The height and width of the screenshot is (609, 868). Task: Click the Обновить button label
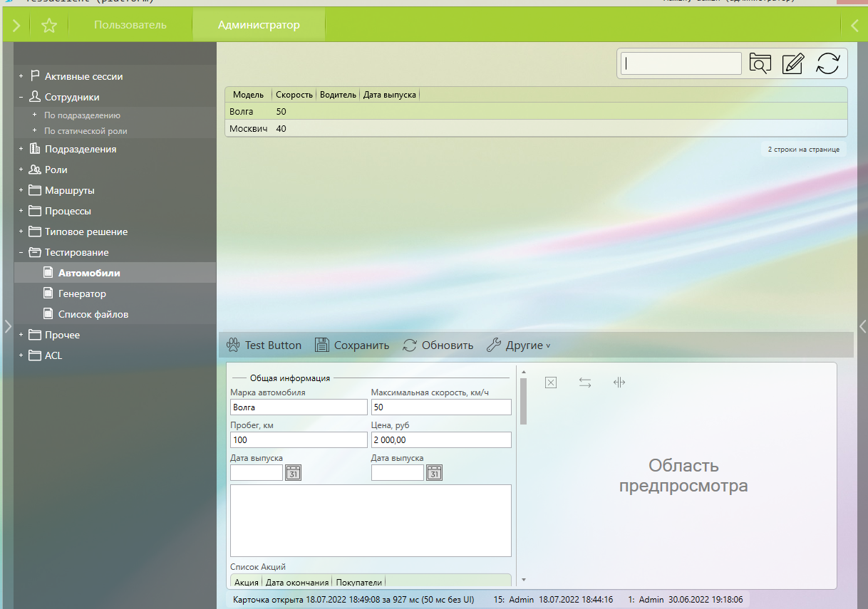click(448, 345)
